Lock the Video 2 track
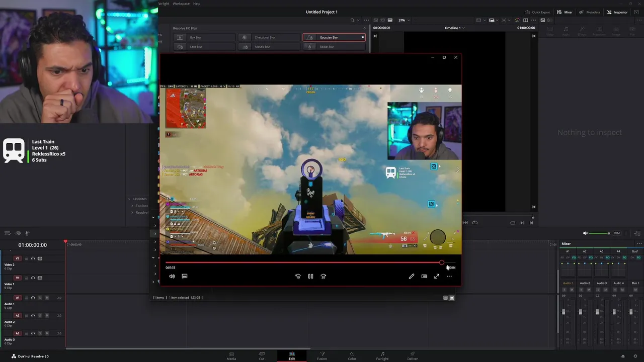644x362 pixels. tap(26, 258)
